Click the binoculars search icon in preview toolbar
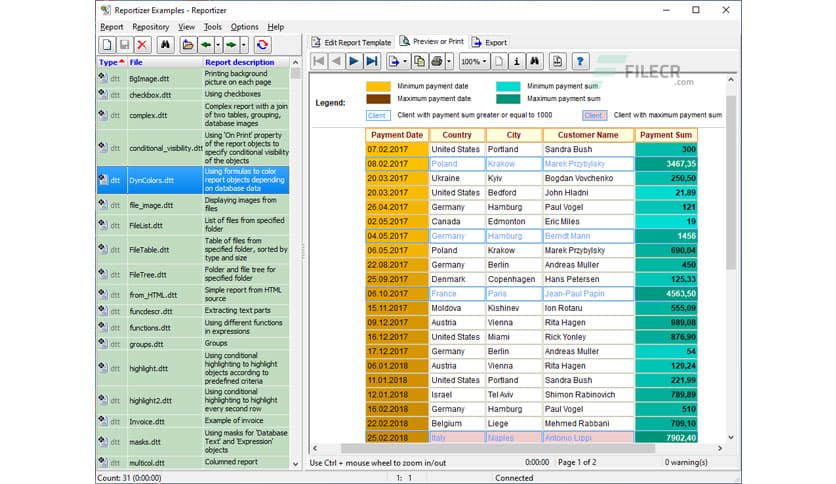The height and width of the screenshot is (484, 836). pyautogui.click(x=534, y=61)
